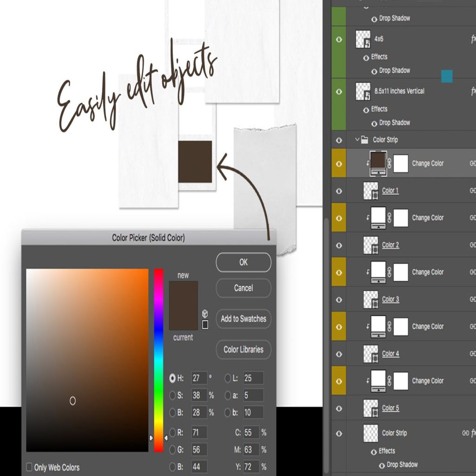Click Add to Swatches button
This screenshot has height=476, width=476.
(x=243, y=319)
